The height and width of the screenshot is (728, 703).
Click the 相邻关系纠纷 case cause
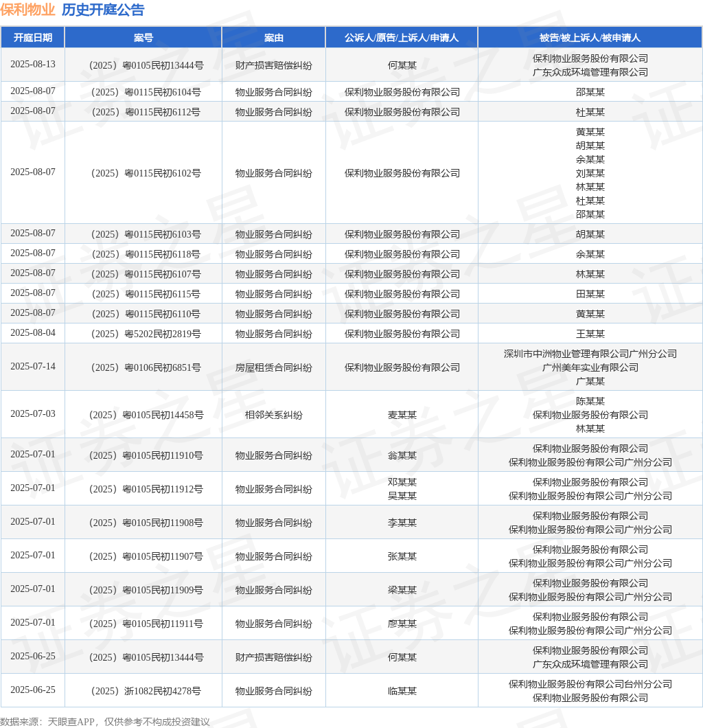click(x=274, y=415)
